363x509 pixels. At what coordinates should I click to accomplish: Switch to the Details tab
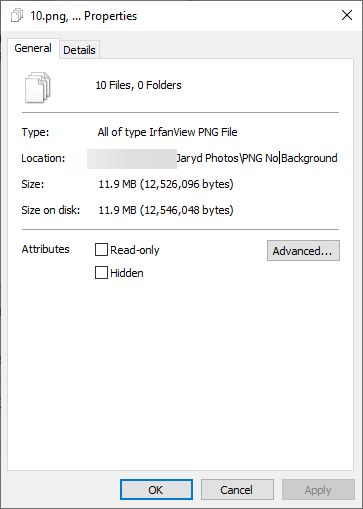79,50
